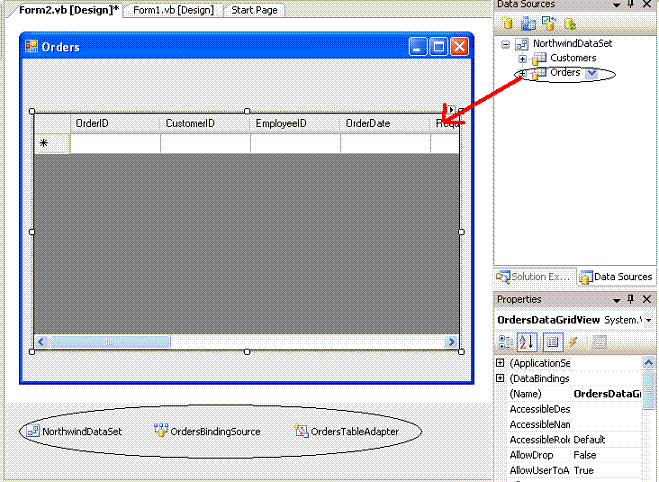Select Orders table in Data Sources
659x482 pixels.
point(565,72)
